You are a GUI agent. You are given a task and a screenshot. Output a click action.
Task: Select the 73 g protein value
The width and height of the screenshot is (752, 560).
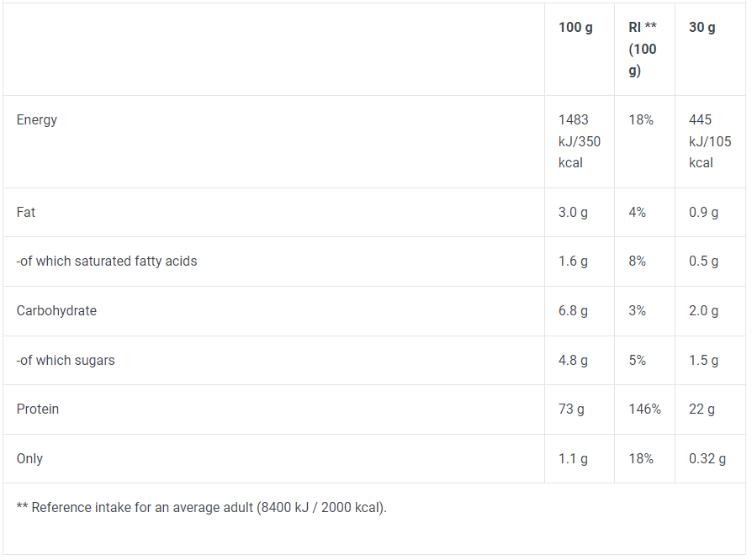coord(570,409)
